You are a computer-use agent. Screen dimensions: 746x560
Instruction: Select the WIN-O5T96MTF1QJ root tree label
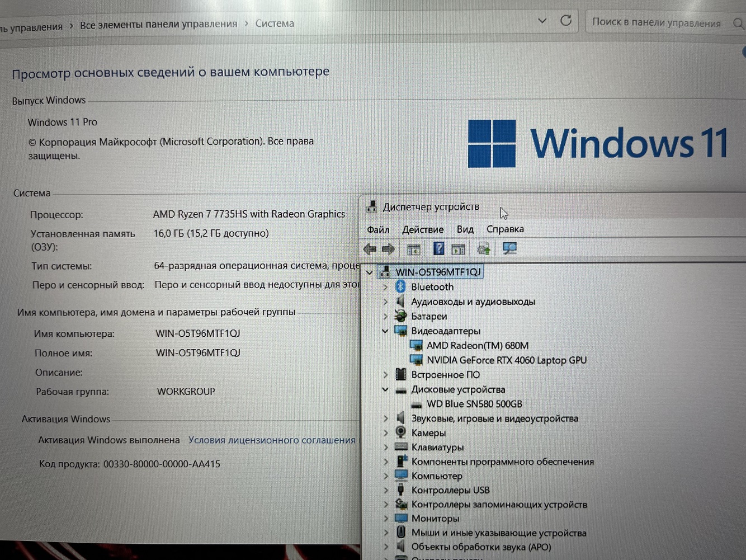click(x=438, y=272)
